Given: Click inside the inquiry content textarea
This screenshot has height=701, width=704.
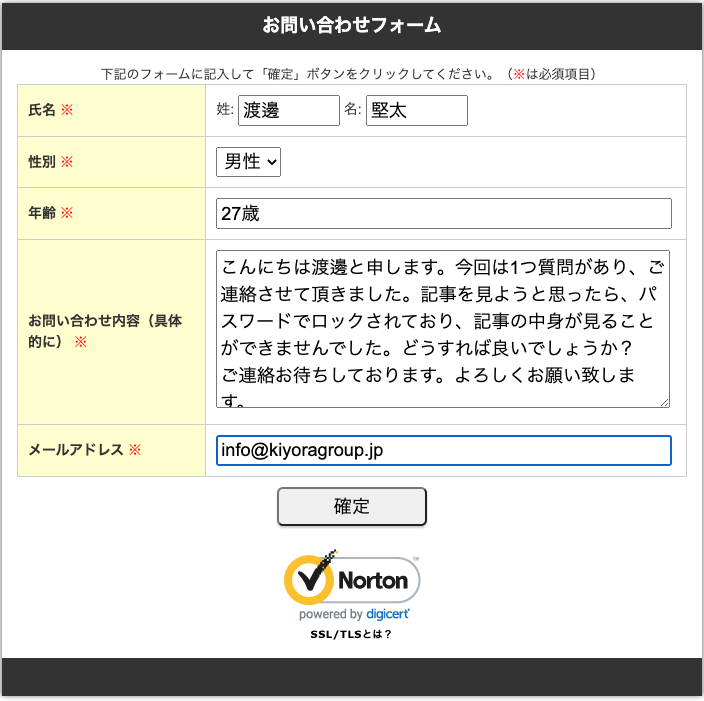Looking at the screenshot, I should [443, 329].
